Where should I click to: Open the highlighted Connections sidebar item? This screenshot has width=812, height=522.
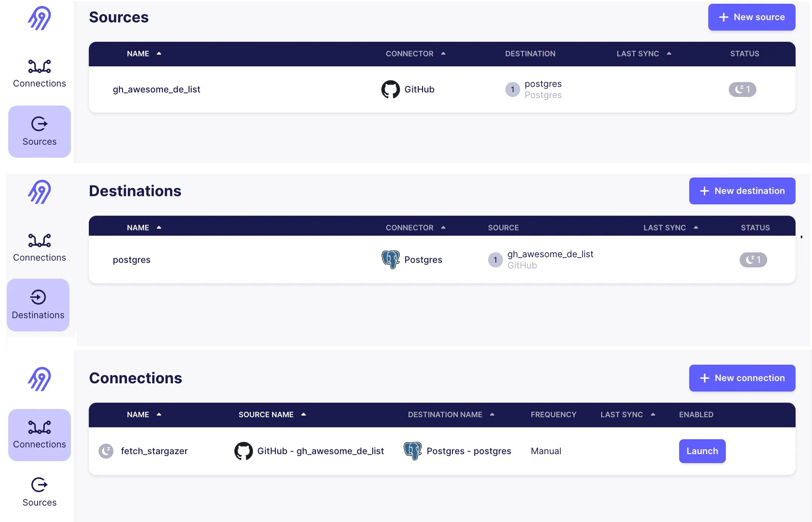[x=39, y=435]
